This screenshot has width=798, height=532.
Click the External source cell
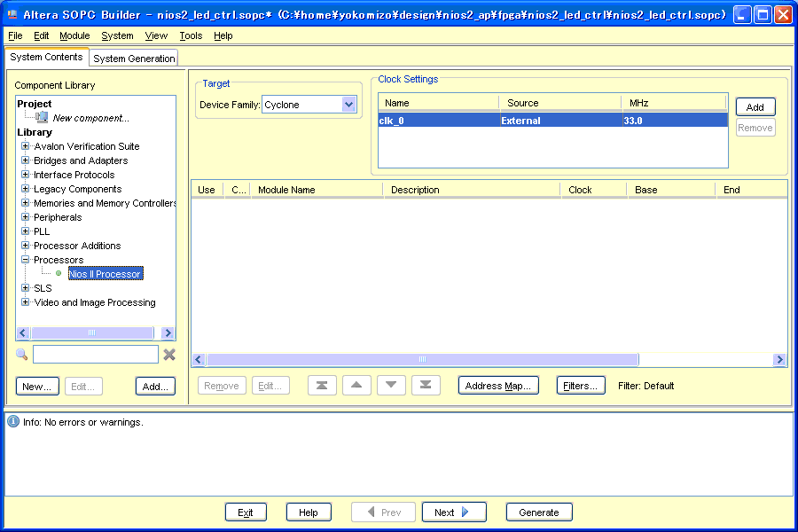click(x=561, y=121)
